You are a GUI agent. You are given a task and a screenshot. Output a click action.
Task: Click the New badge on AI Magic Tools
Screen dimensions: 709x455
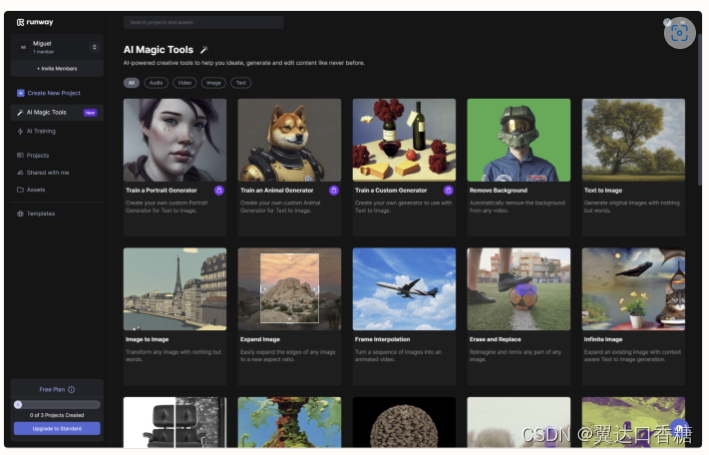click(x=90, y=113)
